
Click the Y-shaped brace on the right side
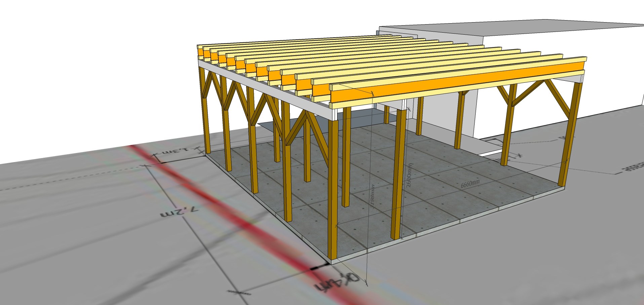pos(513,98)
